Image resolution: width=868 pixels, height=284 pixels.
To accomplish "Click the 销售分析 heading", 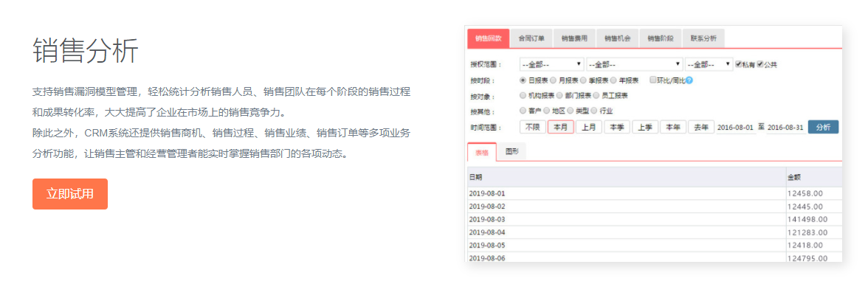I will click(85, 52).
